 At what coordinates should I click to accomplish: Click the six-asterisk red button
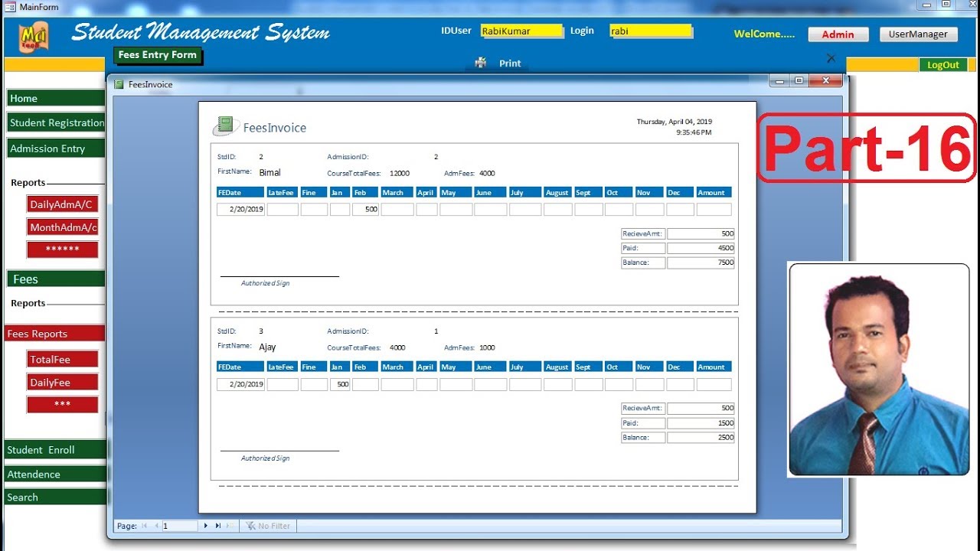click(63, 249)
